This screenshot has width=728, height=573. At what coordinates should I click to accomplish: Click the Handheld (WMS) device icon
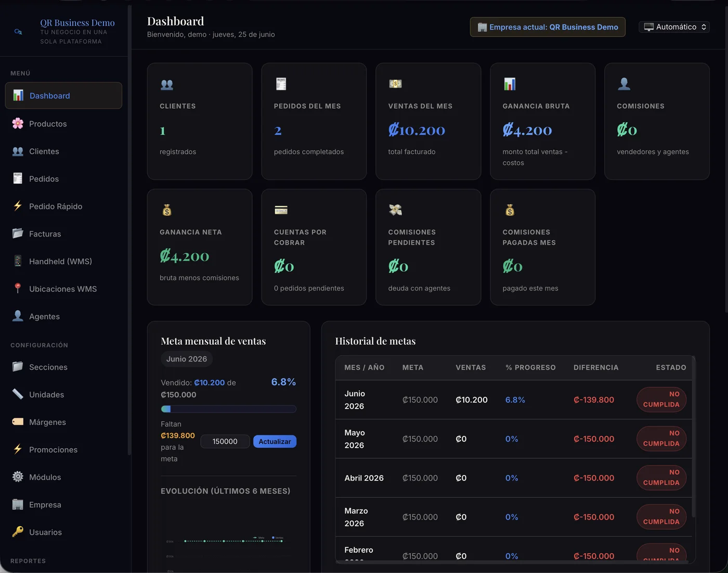coord(18,261)
